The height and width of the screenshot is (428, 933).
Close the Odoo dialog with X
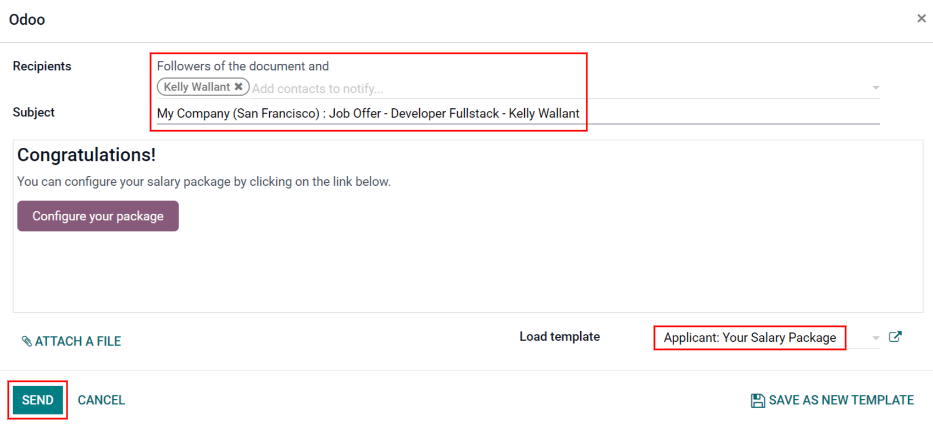pyautogui.click(x=921, y=19)
